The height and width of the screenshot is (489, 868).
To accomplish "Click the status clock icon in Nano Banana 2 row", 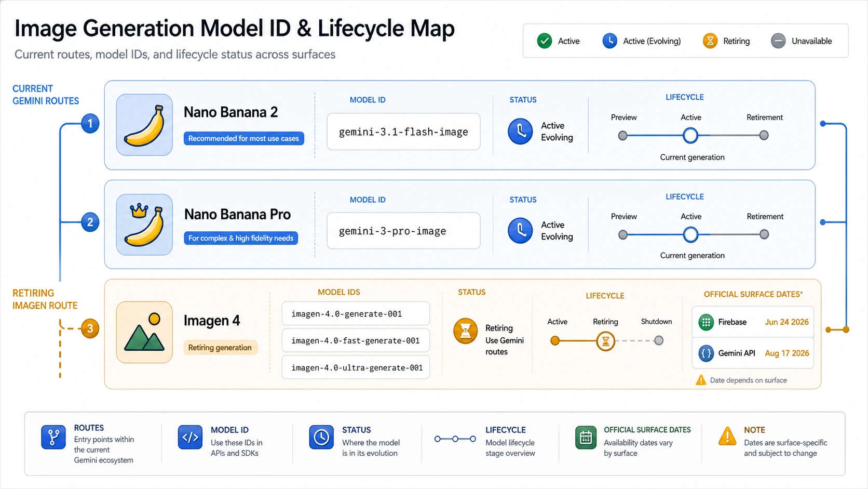I will [x=520, y=131].
